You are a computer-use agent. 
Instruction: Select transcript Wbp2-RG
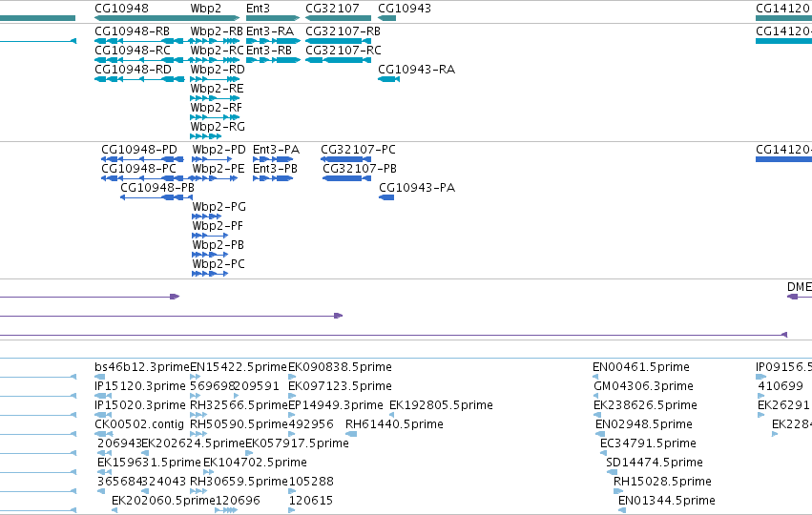[205, 136]
